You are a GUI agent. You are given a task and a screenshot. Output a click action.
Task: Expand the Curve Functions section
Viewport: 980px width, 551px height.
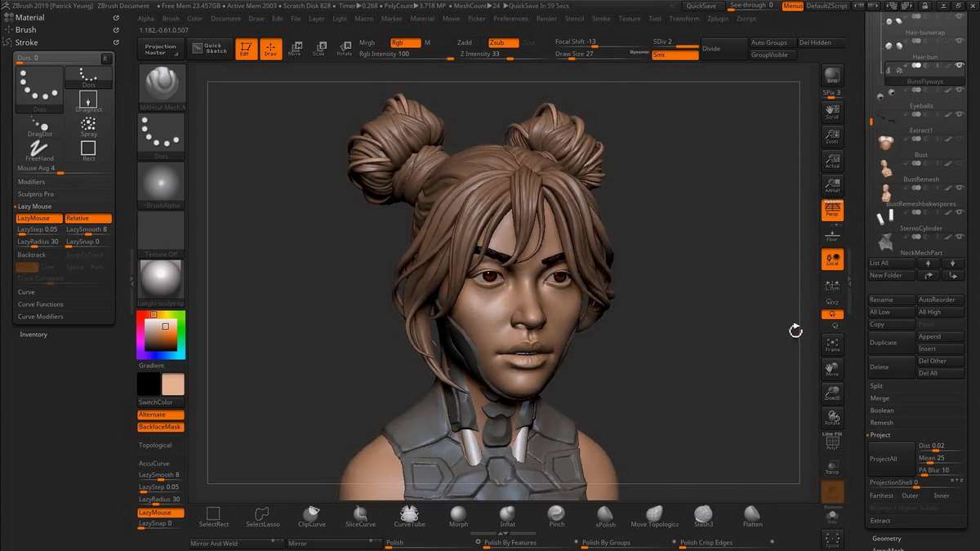[41, 304]
